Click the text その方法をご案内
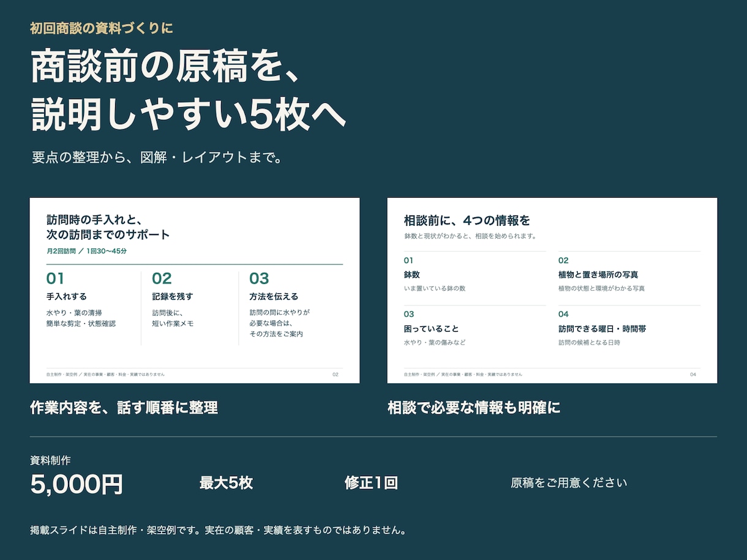This screenshot has height=560, width=747. [276, 334]
